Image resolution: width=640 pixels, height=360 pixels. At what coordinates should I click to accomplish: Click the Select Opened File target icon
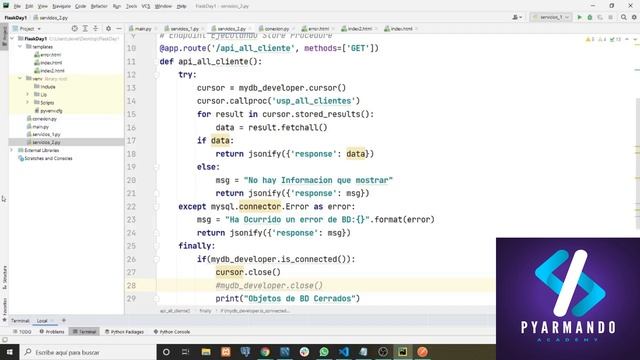[x=75, y=29]
